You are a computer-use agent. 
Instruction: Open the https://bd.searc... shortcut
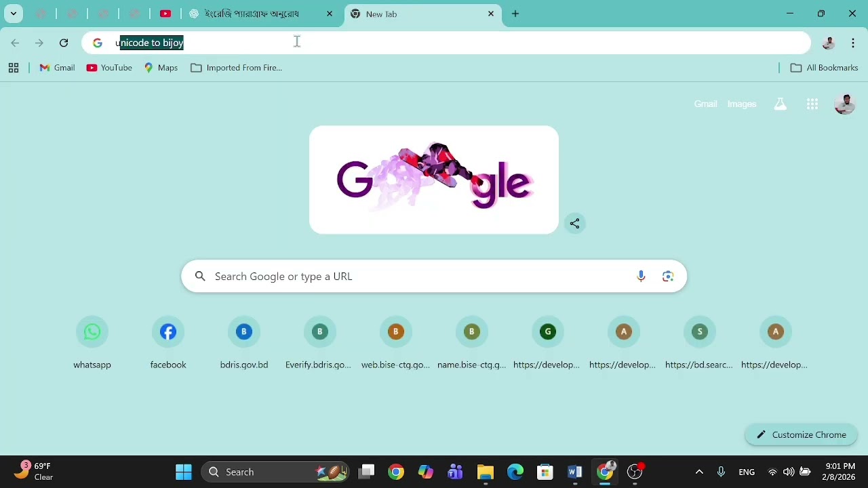(700, 344)
